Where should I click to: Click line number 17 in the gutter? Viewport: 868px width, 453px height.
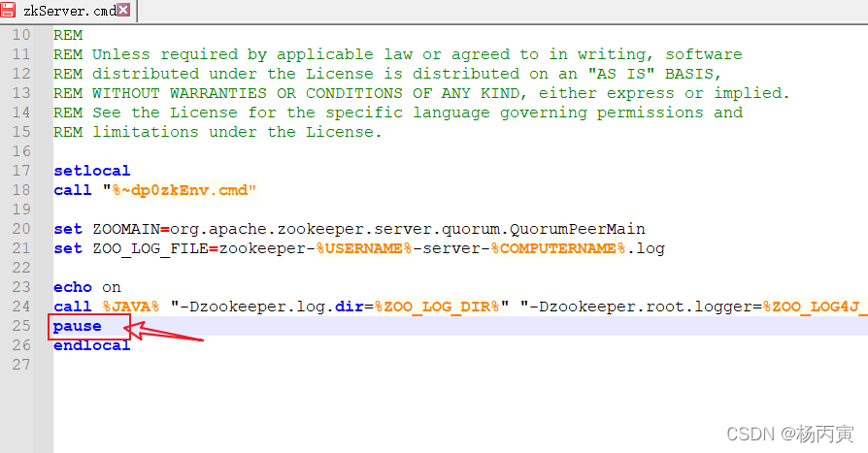21,171
